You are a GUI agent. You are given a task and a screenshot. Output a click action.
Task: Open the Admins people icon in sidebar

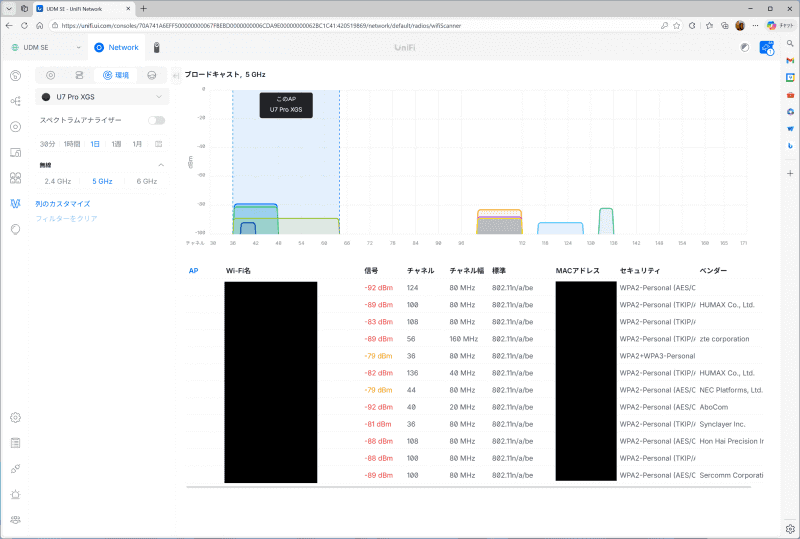tap(16, 520)
